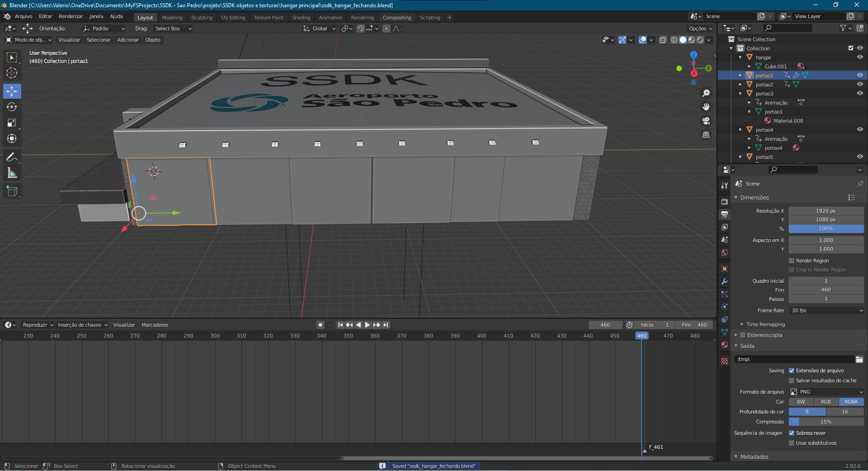
Task: Activate the Scale tool
Action: click(12, 123)
